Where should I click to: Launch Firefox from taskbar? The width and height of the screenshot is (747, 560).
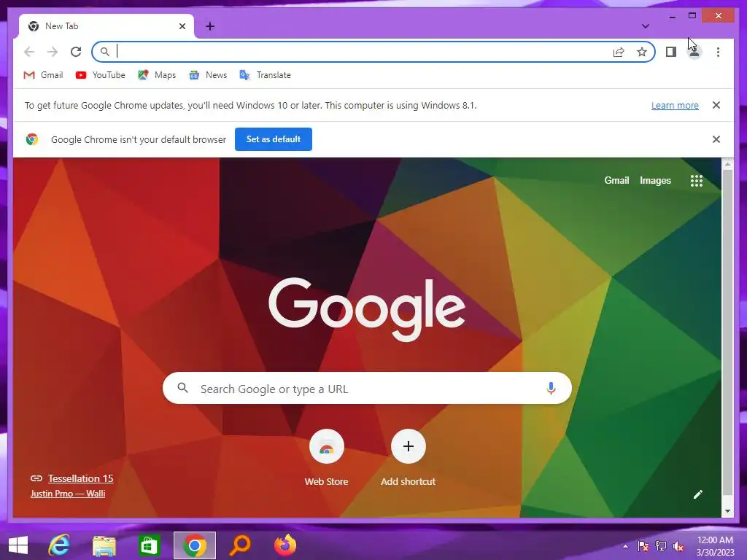(285, 545)
